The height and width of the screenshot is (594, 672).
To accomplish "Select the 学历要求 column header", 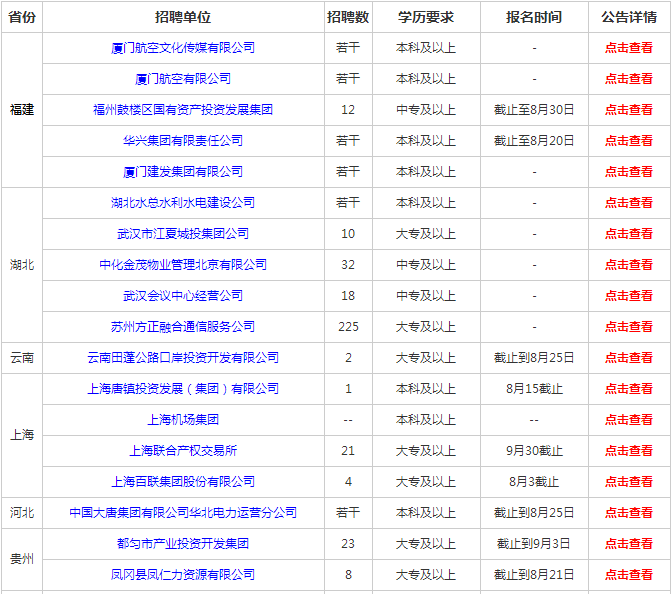I will tap(426, 17).
